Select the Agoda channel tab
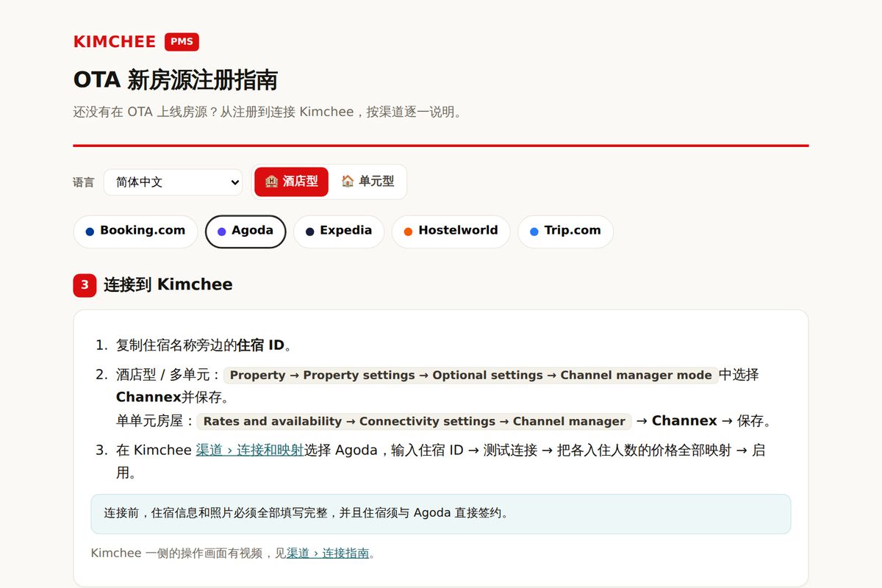The width and height of the screenshot is (882, 588). [245, 232]
